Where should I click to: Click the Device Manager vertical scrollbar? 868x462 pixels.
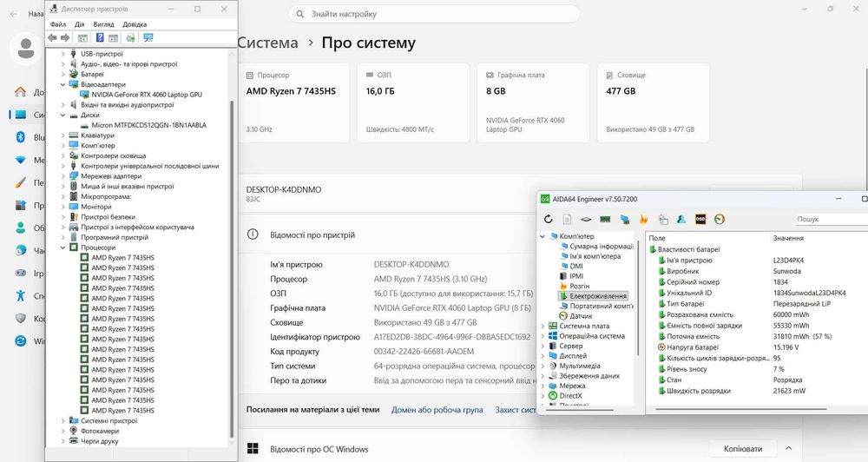click(x=232, y=268)
